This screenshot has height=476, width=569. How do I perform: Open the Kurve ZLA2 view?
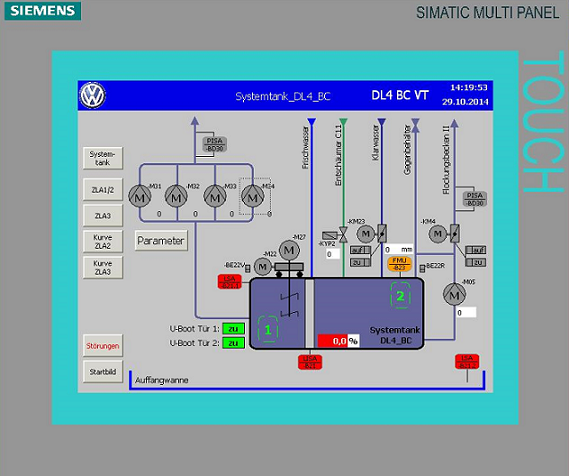point(103,242)
